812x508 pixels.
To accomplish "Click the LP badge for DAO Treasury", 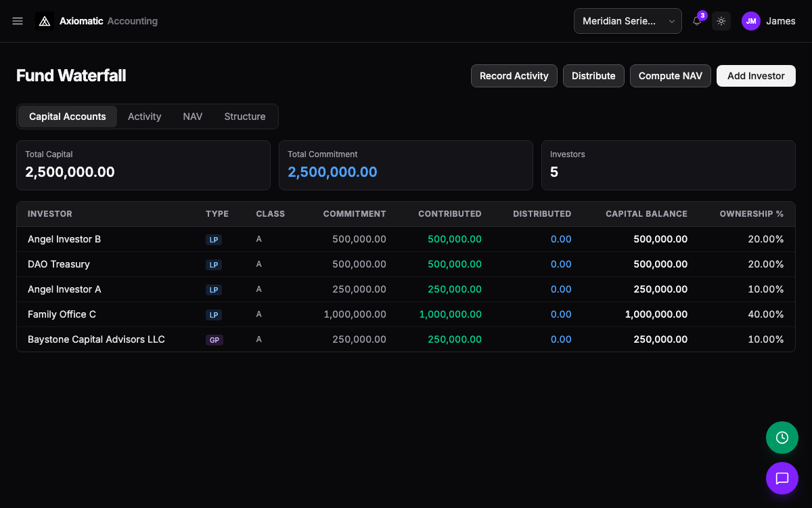I will coord(214,265).
